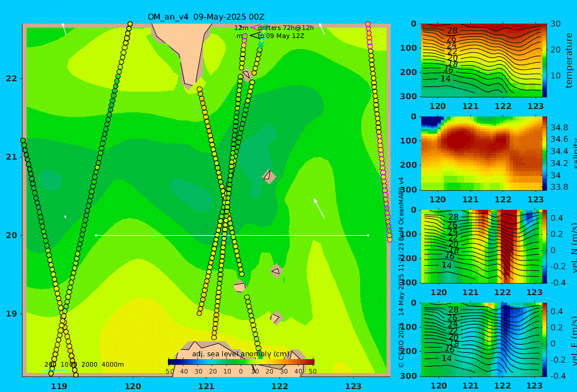Open the temperature depth section panel
Image resolution: width=577 pixels, height=392 pixels.
(x=481, y=61)
